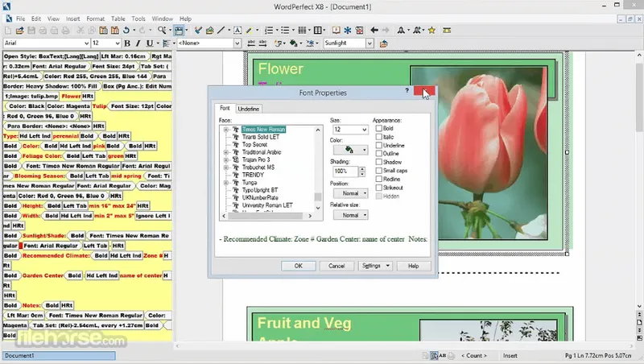Click the Cut scissors toolbar icon
Image resolution: width=644 pixels, height=364 pixels.
80,31
